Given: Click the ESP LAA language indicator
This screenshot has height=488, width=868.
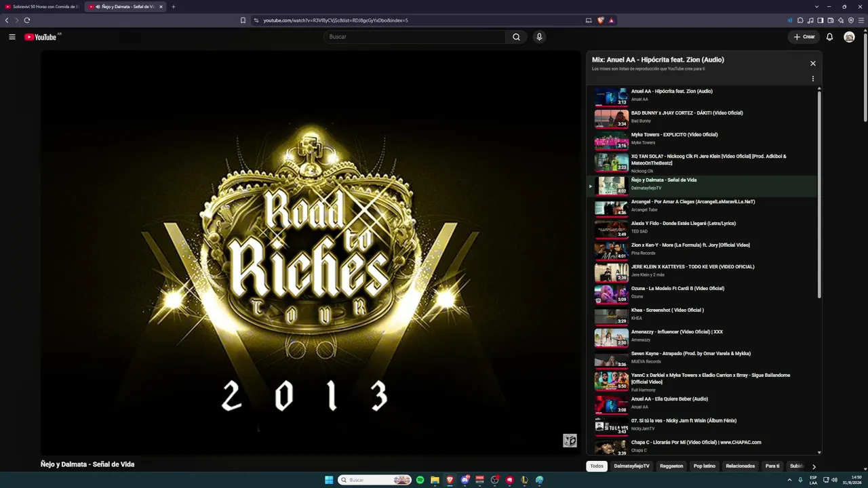Looking at the screenshot, I should pyautogui.click(x=813, y=480).
